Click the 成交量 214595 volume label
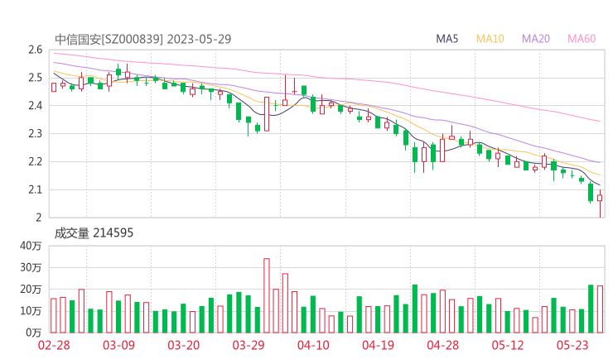Viewport: 613px width, 364px height. (x=94, y=233)
